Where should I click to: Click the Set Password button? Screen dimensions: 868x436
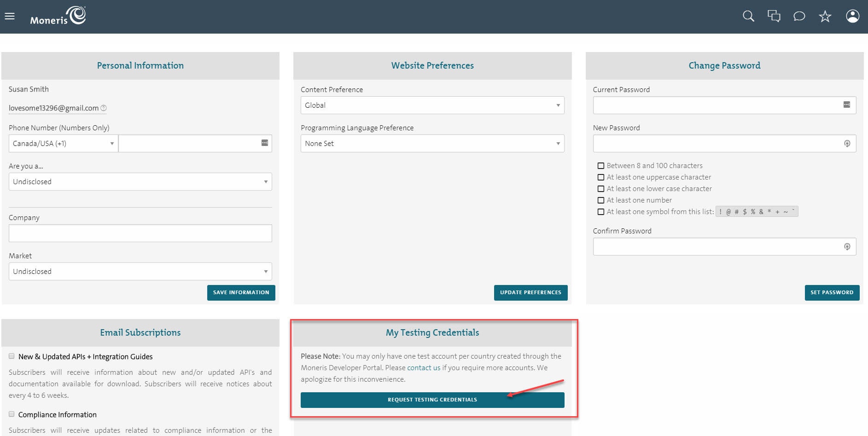click(832, 292)
